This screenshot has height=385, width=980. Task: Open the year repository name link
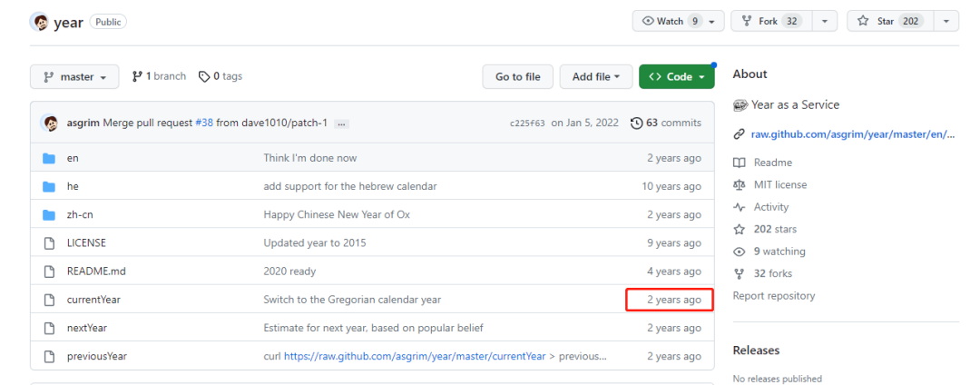click(x=69, y=23)
